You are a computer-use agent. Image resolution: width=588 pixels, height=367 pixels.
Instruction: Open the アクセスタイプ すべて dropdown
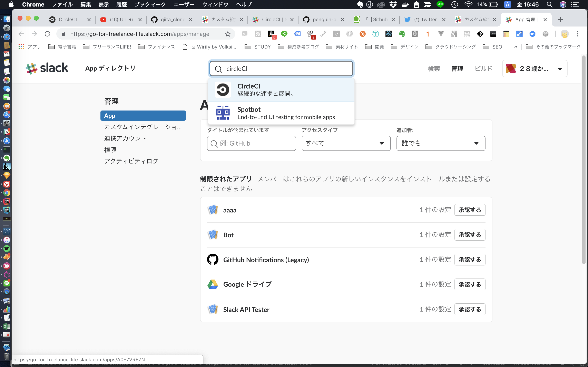(346, 143)
